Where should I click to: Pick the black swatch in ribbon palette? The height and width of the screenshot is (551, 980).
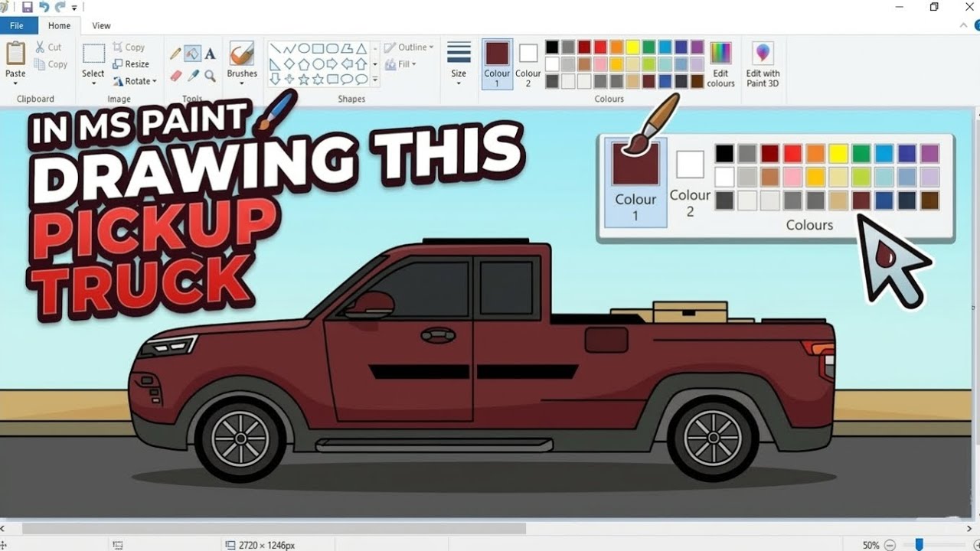coord(552,47)
